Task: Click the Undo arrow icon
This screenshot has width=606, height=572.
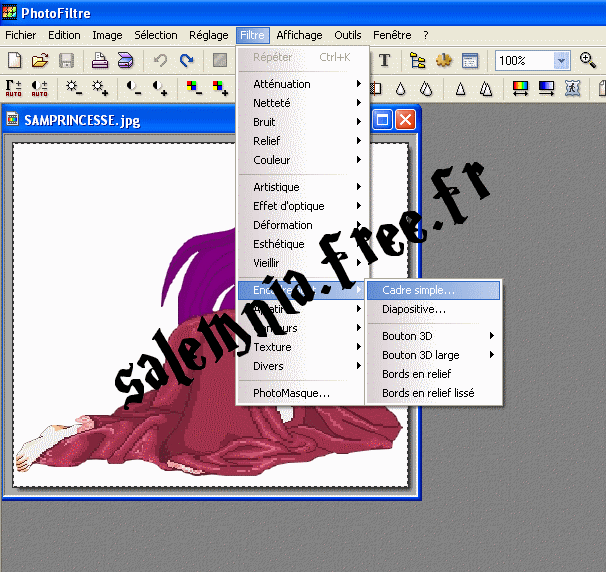Action: 160,61
